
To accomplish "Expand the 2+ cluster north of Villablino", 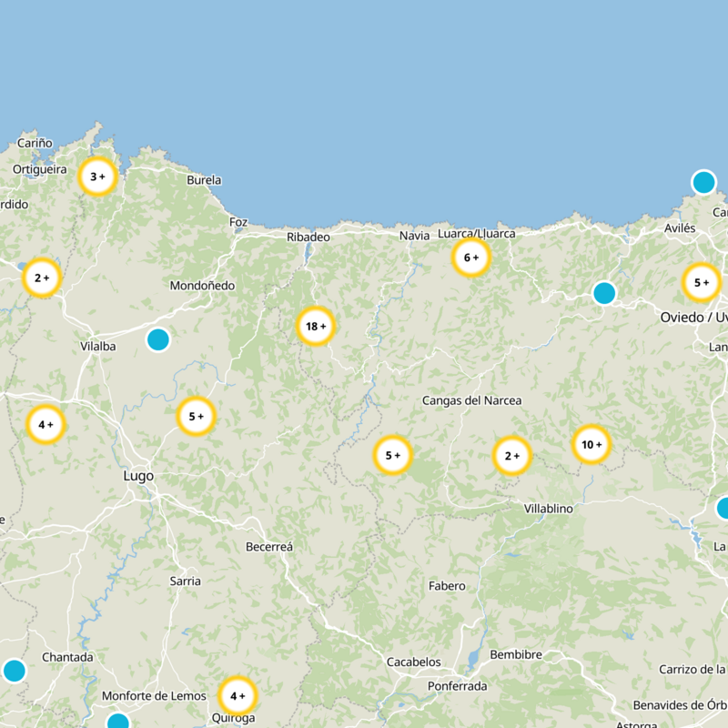I will [x=511, y=455].
